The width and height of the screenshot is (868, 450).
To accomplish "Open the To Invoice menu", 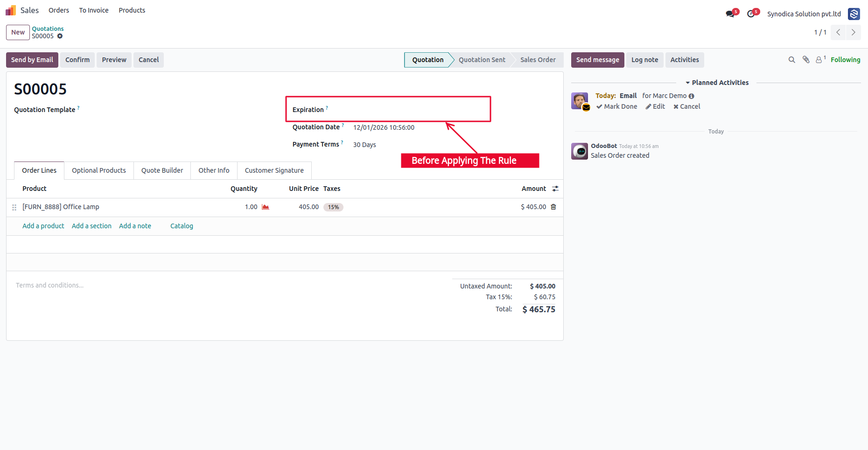I will click(94, 10).
